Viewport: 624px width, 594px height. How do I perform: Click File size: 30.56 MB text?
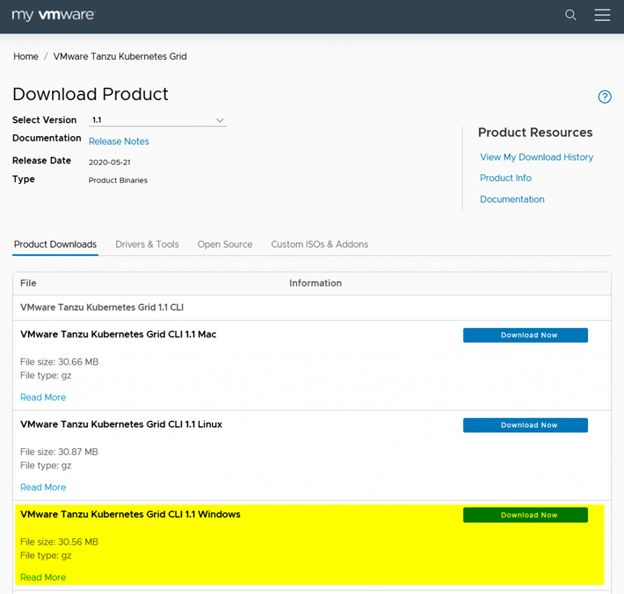pyautogui.click(x=59, y=541)
